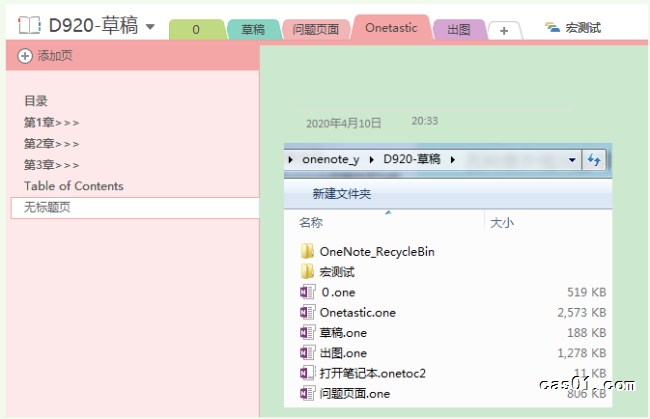This screenshot has width=650, height=419.
Task: Open the address bar history dropdown
Action: (572, 160)
